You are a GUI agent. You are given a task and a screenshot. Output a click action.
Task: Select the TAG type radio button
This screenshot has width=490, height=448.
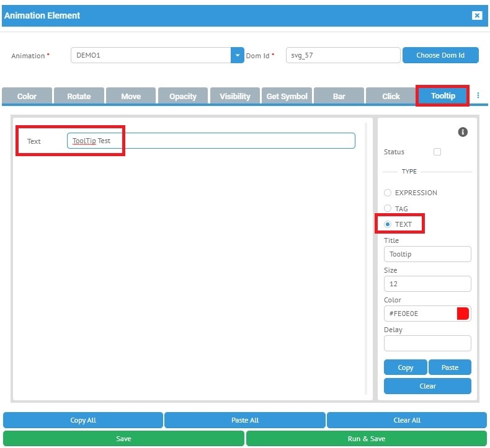tap(388, 209)
